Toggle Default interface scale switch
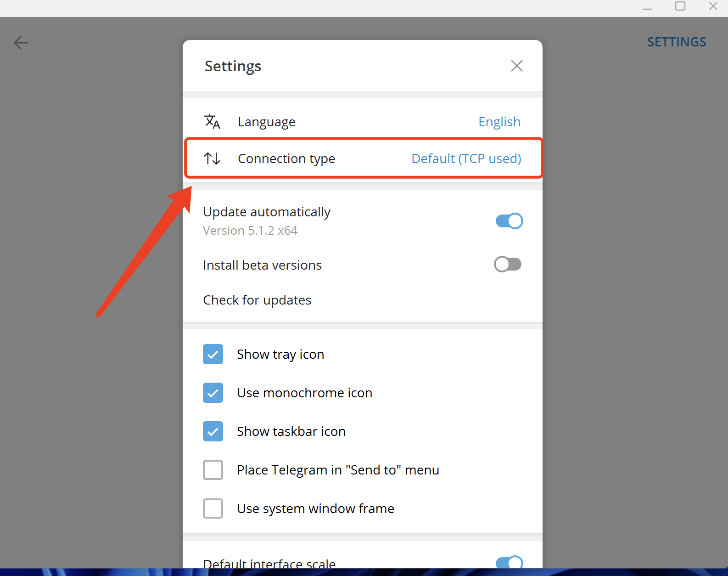The height and width of the screenshot is (576, 728). point(509,563)
